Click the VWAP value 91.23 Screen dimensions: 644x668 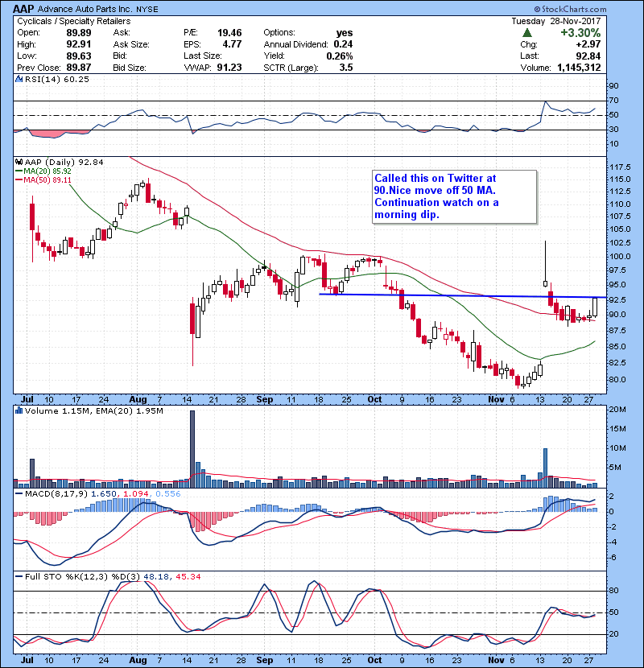point(229,68)
